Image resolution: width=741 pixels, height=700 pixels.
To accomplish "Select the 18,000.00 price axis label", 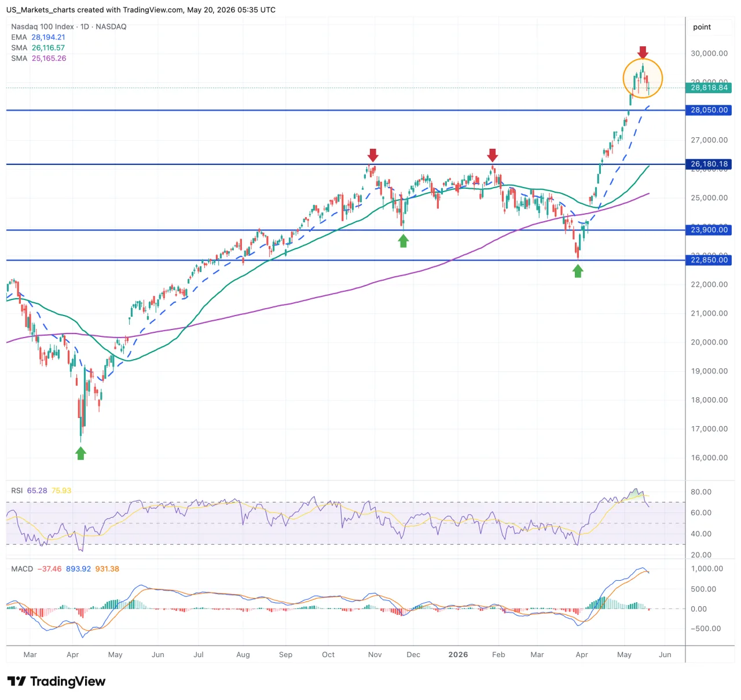I will (x=709, y=400).
